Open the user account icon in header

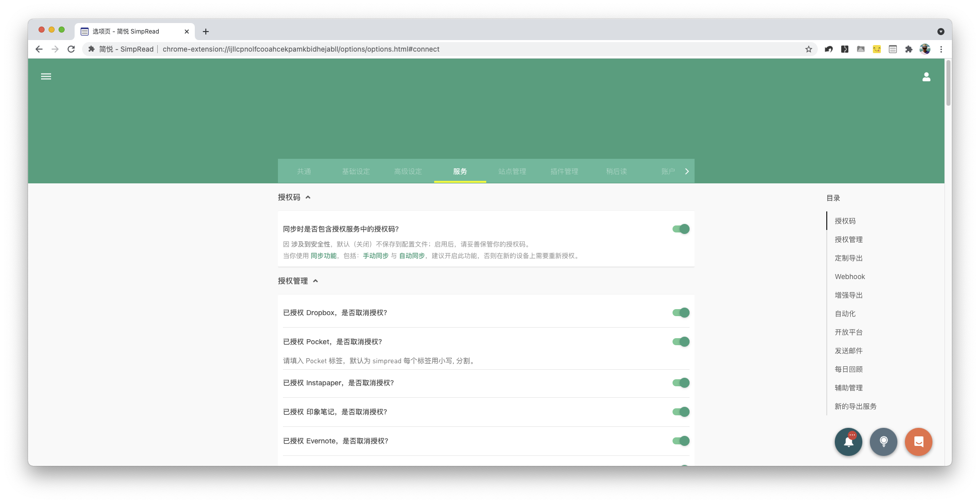926,77
